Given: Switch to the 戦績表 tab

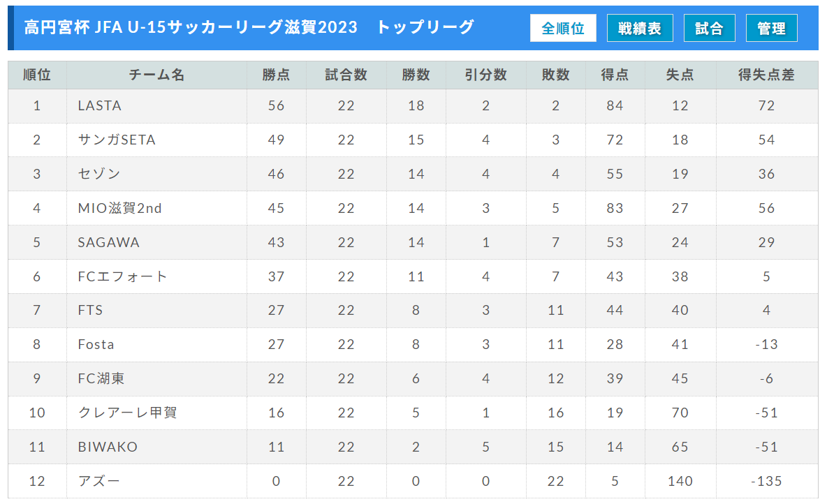Looking at the screenshot, I should (640, 28).
